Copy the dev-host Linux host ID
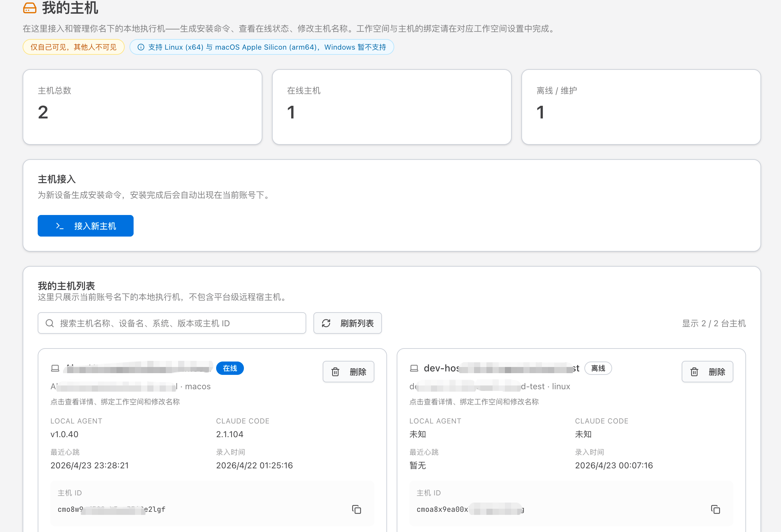 [x=716, y=509]
